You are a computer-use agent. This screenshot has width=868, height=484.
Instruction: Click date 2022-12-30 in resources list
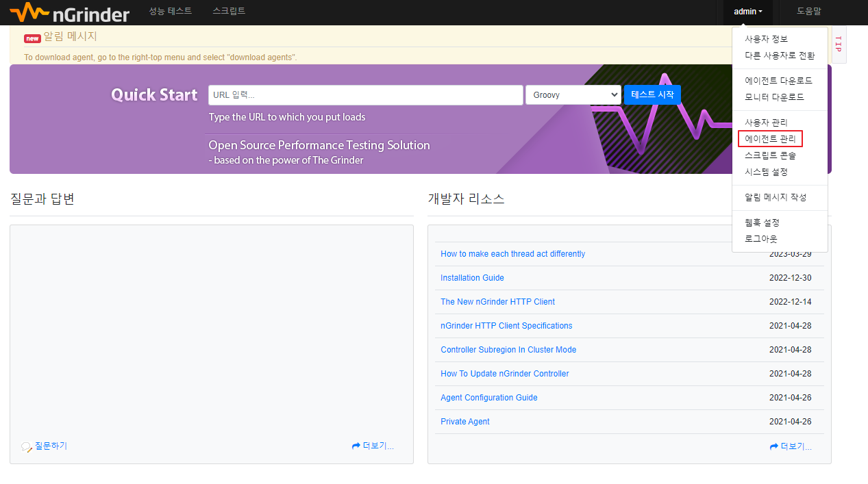[x=790, y=278]
